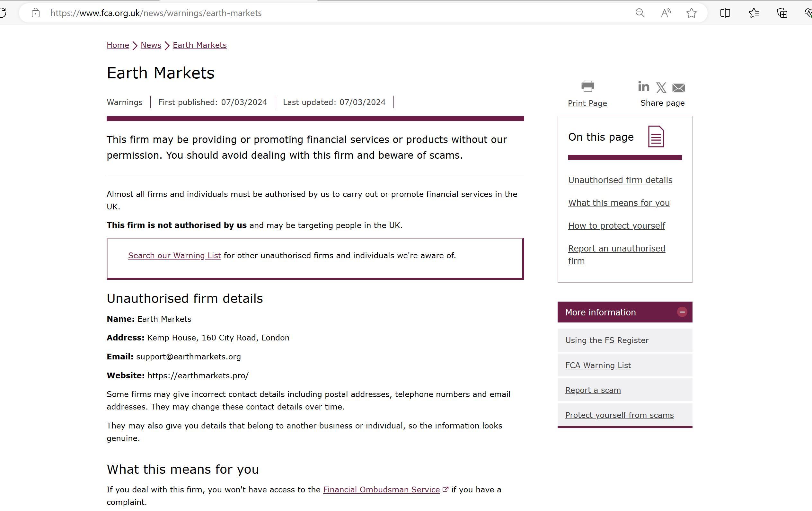Open the News breadcrumb link
The width and height of the screenshot is (812, 511).
click(151, 45)
